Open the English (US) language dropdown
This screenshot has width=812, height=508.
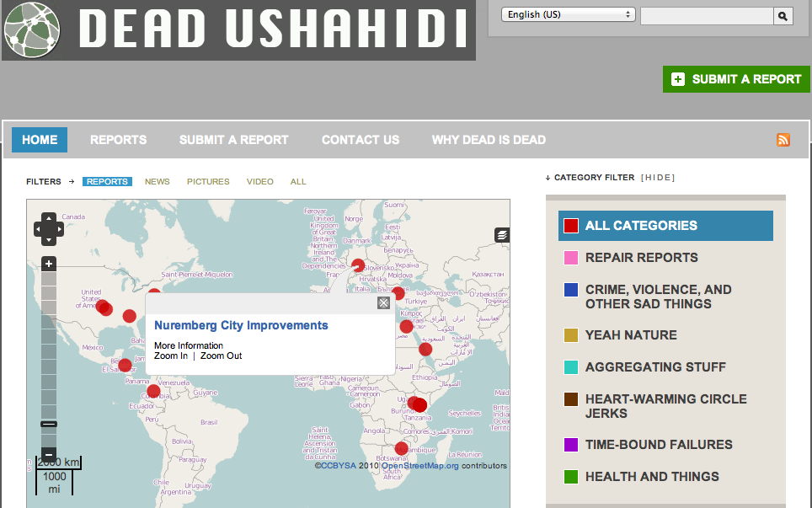pos(569,15)
